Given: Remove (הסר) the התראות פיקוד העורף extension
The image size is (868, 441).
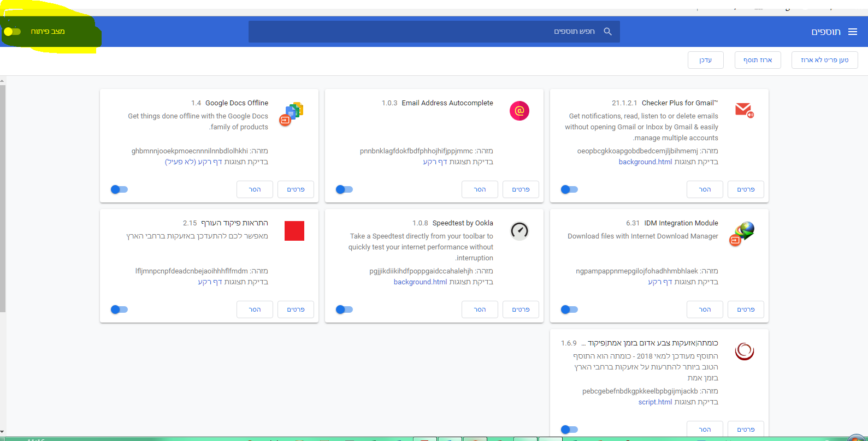Looking at the screenshot, I should [x=255, y=309].
